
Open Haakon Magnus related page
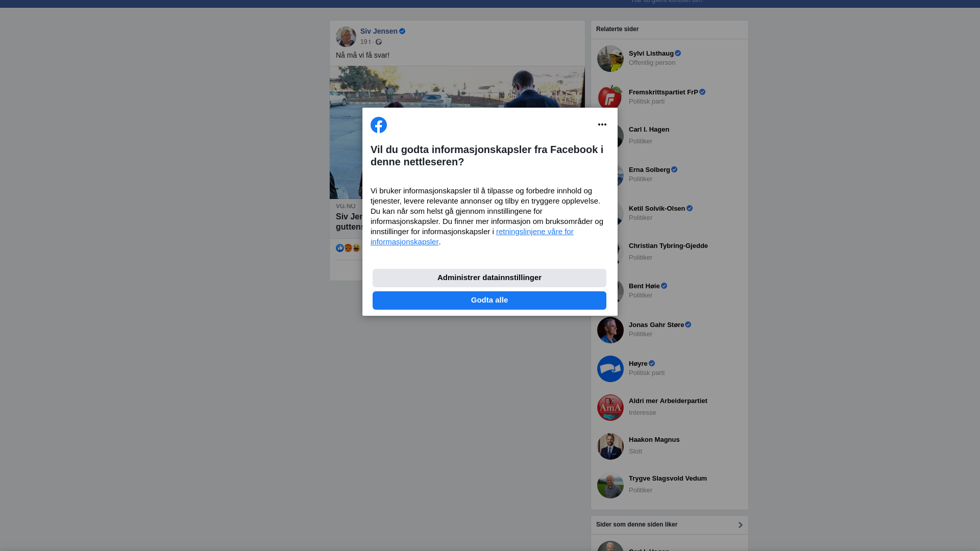tap(654, 440)
